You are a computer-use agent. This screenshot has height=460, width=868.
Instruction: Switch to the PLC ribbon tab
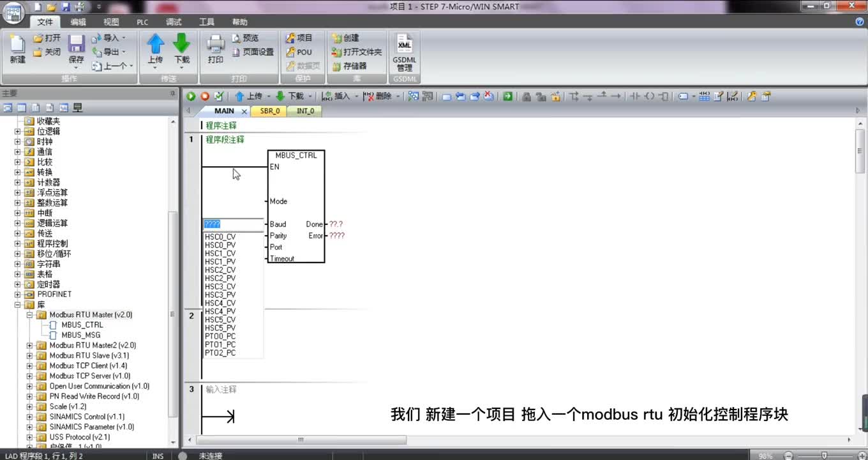click(x=142, y=22)
